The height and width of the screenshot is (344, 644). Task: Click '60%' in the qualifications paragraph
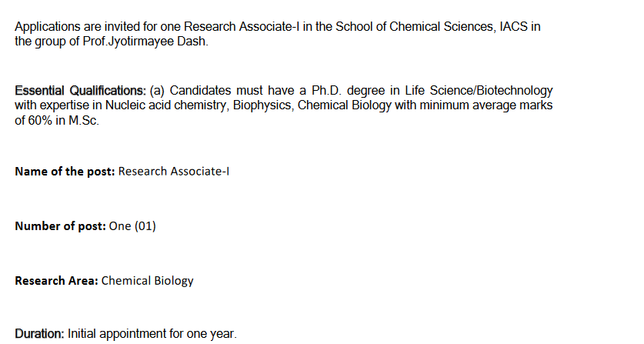[x=40, y=120]
